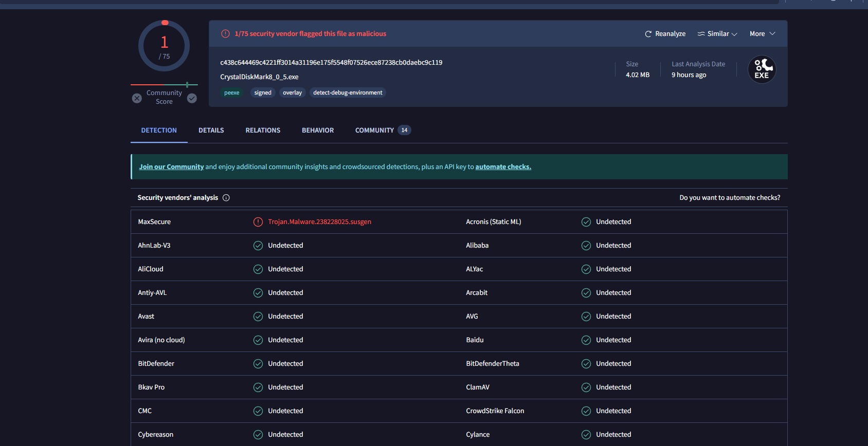The height and width of the screenshot is (446, 868).
Task: Click the CrowdStrike Falcon vendor name
Action: tap(495, 411)
